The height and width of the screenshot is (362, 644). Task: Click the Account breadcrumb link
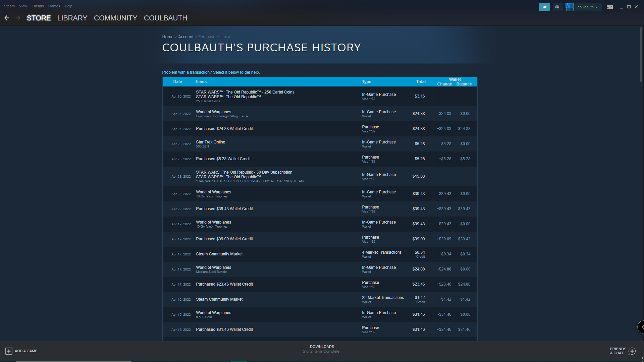186,37
